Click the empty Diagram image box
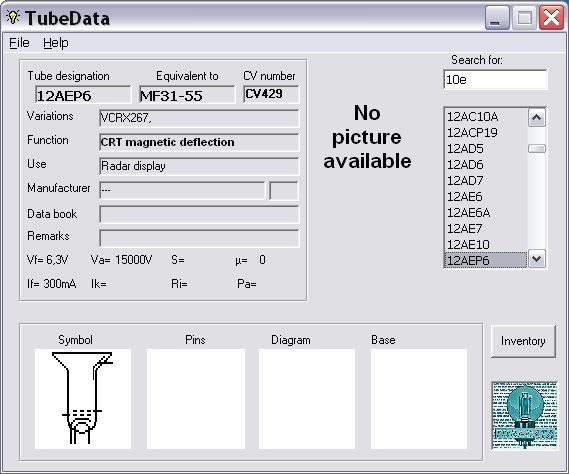Screen dimensions: 569x474 [307, 399]
